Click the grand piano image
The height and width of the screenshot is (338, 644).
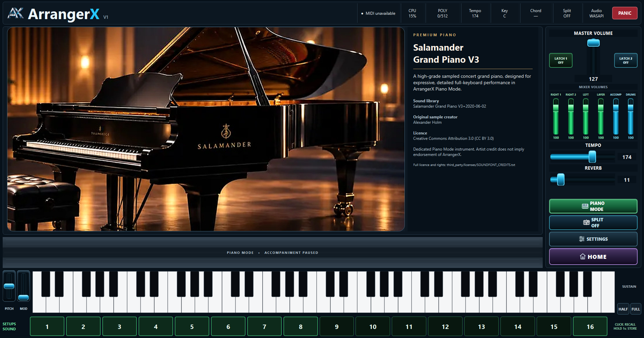[206, 129]
